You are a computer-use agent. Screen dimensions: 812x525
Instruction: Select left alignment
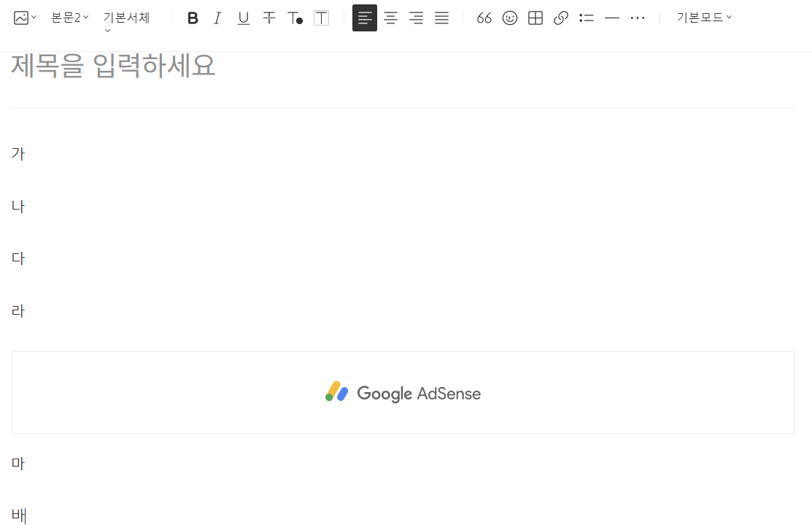(365, 18)
